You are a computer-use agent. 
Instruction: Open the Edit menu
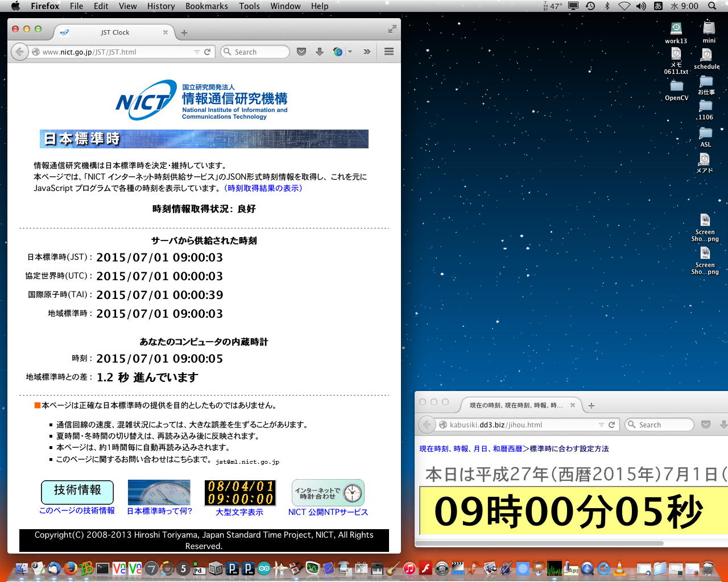101,6
